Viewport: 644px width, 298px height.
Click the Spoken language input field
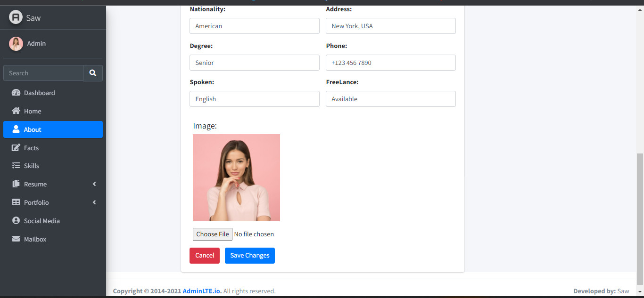tap(255, 99)
